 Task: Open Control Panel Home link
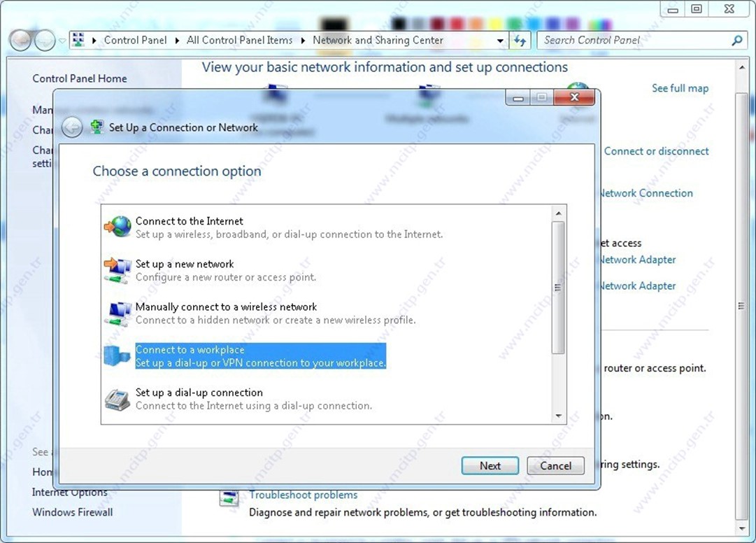80,78
